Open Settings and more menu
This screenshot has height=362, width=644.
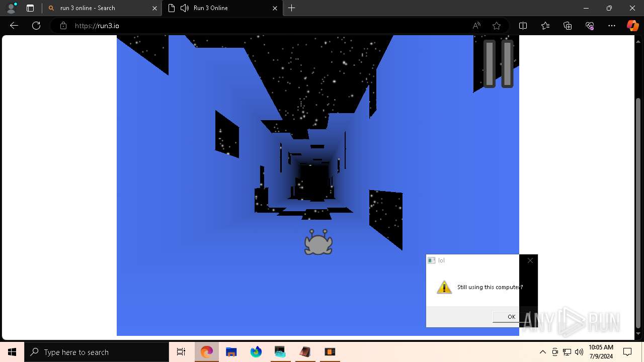coord(612,26)
